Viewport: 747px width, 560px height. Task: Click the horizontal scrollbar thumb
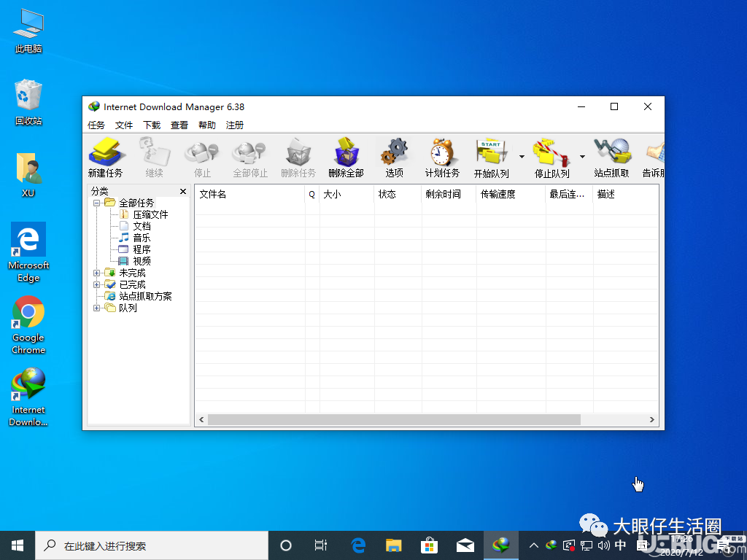pos(394,419)
